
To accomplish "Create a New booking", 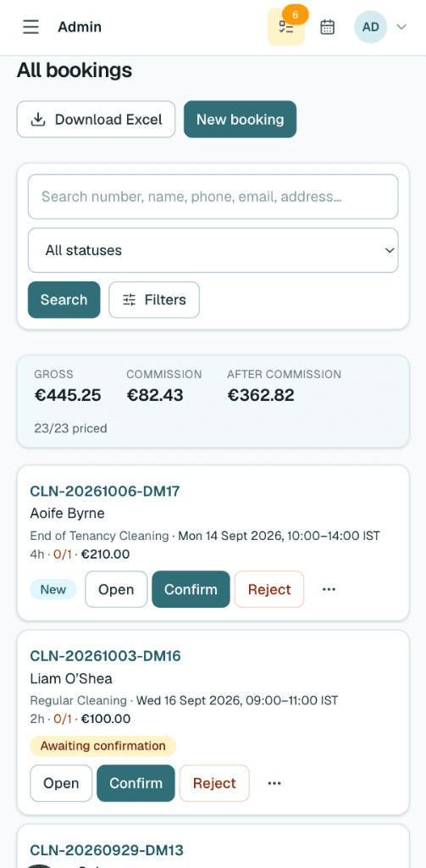I will tap(241, 119).
